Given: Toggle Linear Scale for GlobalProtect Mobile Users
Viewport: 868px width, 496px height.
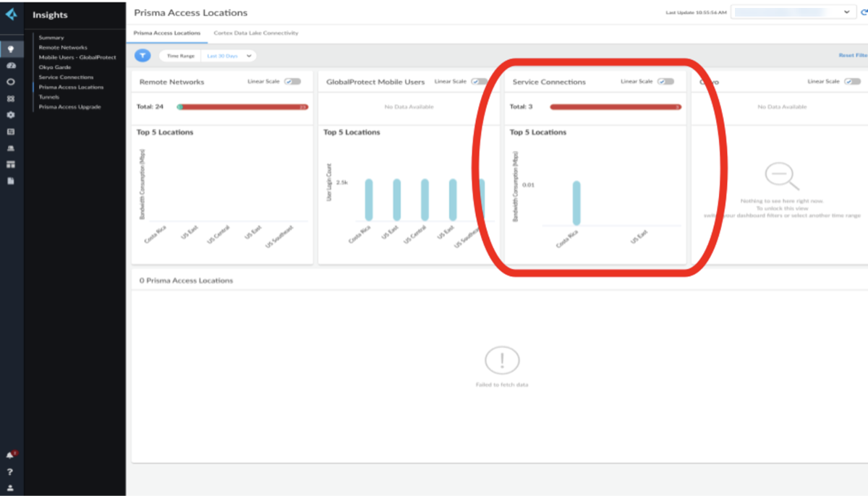Looking at the screenshot, I should pyautogui.click(x=479, y=82).
